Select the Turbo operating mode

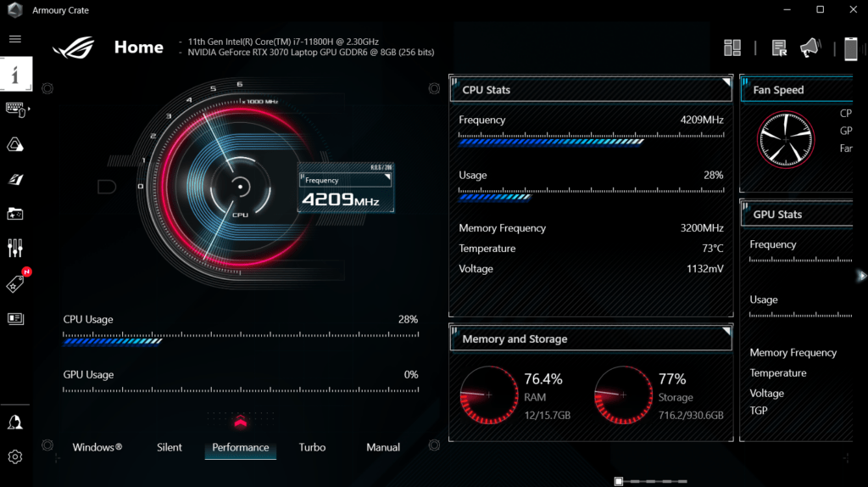tap(312, 447)
